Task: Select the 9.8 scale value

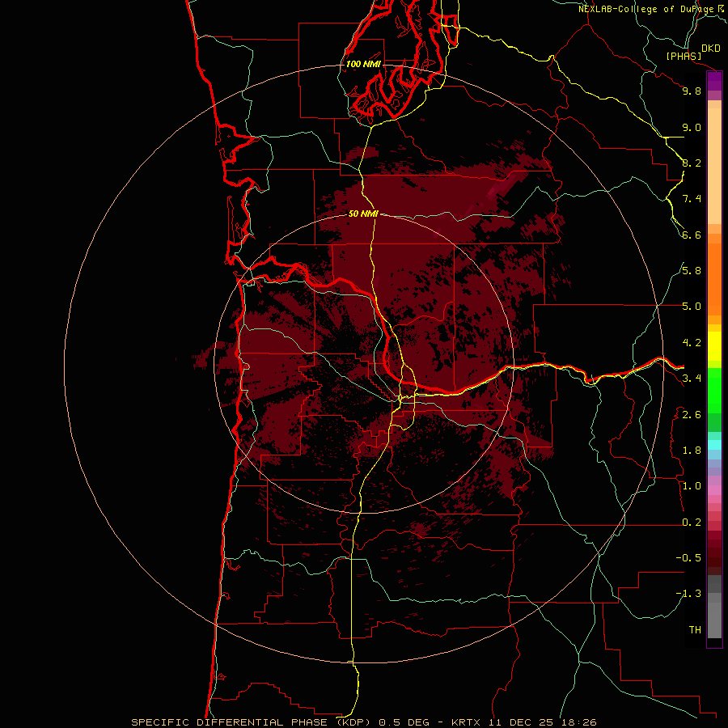Action: pyautogui.click(x=692, y=91)
